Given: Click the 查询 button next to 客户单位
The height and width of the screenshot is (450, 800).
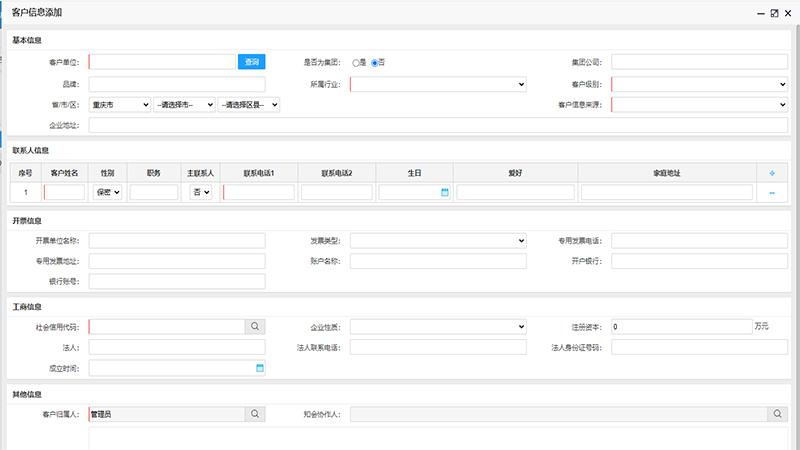Looking at the screenshot, I should click(252, 62).
